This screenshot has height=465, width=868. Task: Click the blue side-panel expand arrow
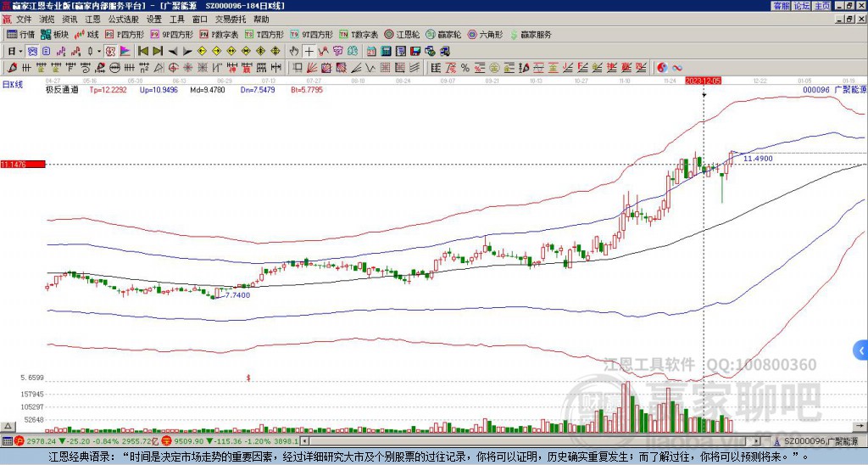pyautogui.click(x=861, y=350)
